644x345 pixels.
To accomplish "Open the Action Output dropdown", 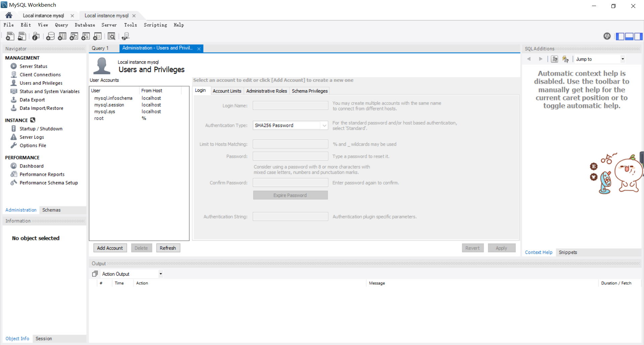I will pos(132,274).
